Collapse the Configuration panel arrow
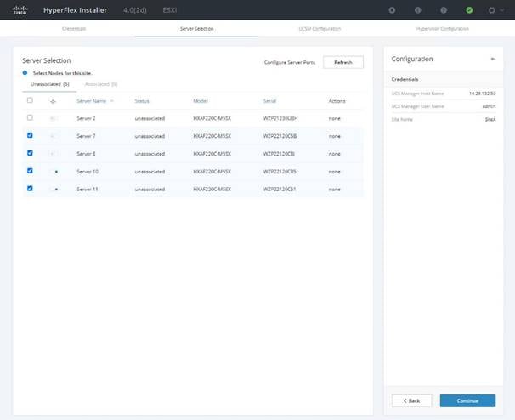The height and width of the screenshot is (420, 515). pyautogui.click(x=493, y=59)
